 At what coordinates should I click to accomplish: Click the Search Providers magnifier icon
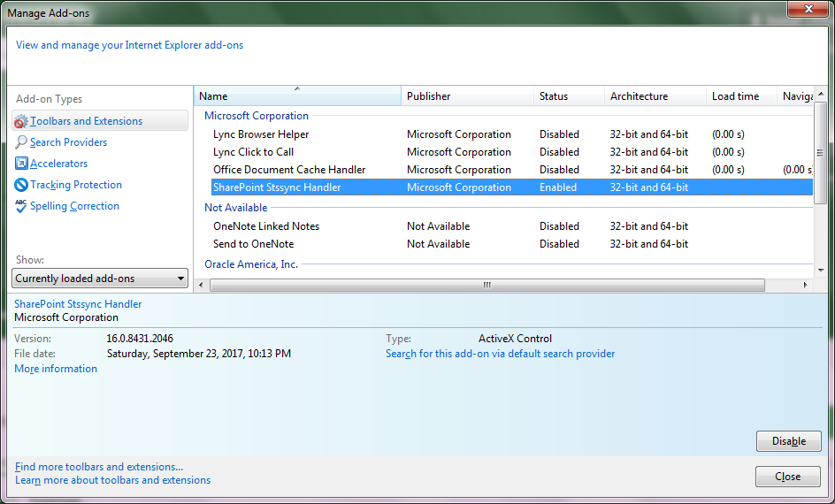point(20,142)
